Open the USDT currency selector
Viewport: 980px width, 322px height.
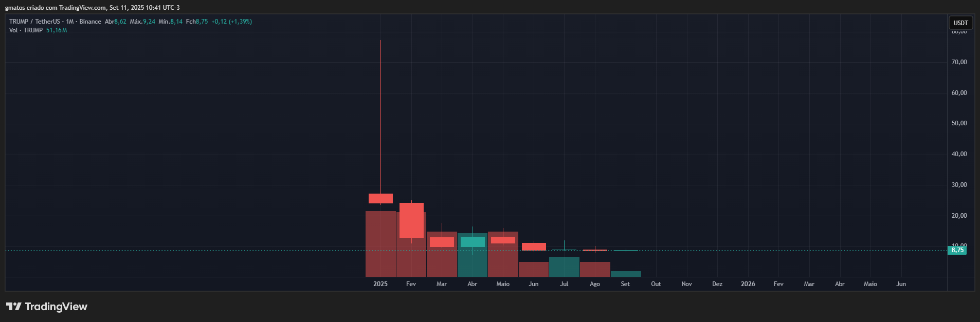[960, 23]
